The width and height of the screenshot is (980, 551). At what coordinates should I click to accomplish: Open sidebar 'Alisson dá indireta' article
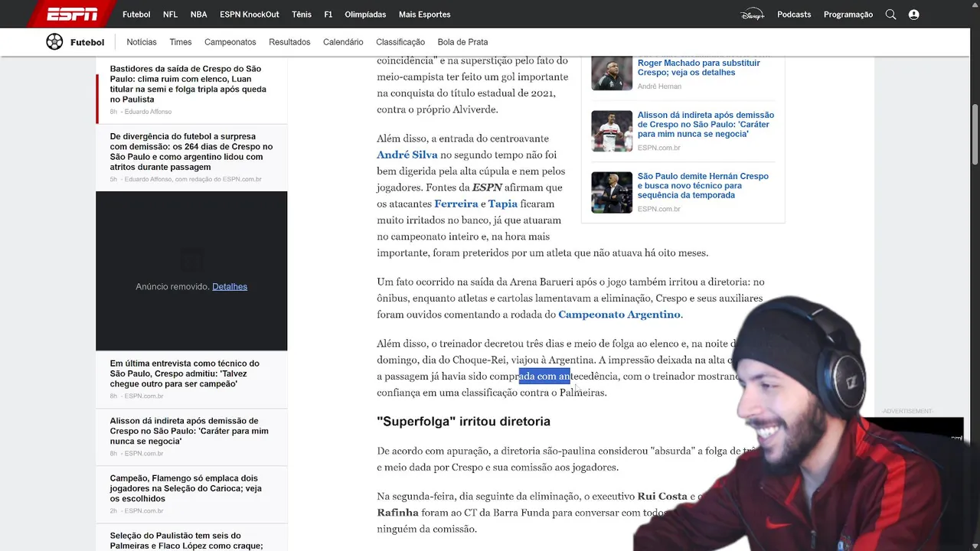pyautogui.click(x=189, y=431)
